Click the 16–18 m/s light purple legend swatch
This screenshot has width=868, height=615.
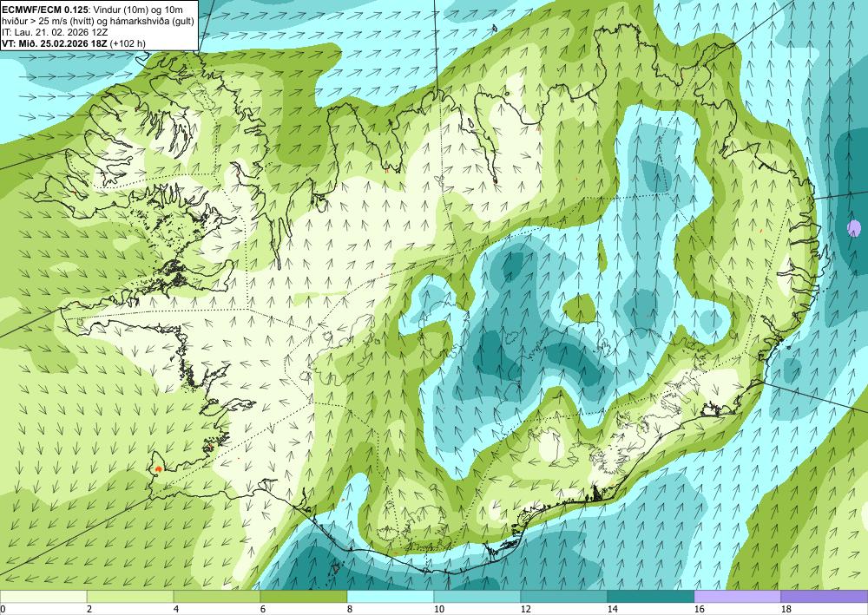point(737,596)
